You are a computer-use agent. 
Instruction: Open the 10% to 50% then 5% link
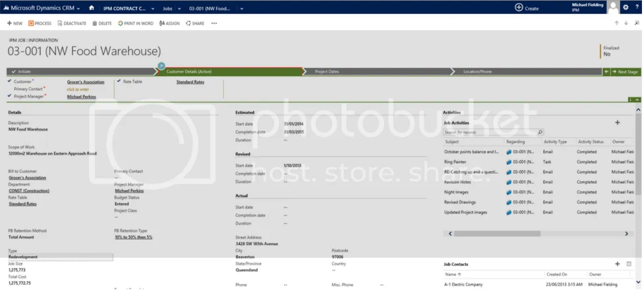pos(133,237)
